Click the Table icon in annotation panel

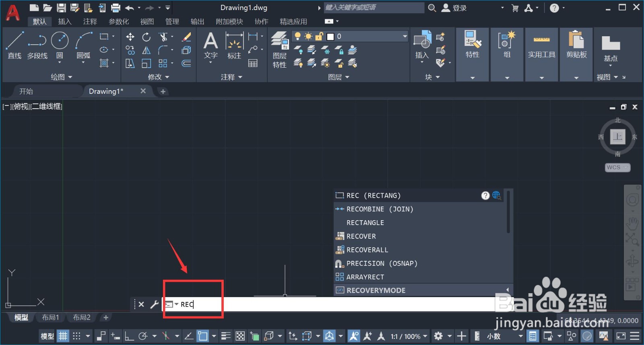pyautogui.click(x=253, y=63)
